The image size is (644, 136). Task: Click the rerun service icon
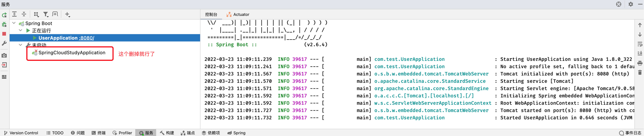(4, 15)
